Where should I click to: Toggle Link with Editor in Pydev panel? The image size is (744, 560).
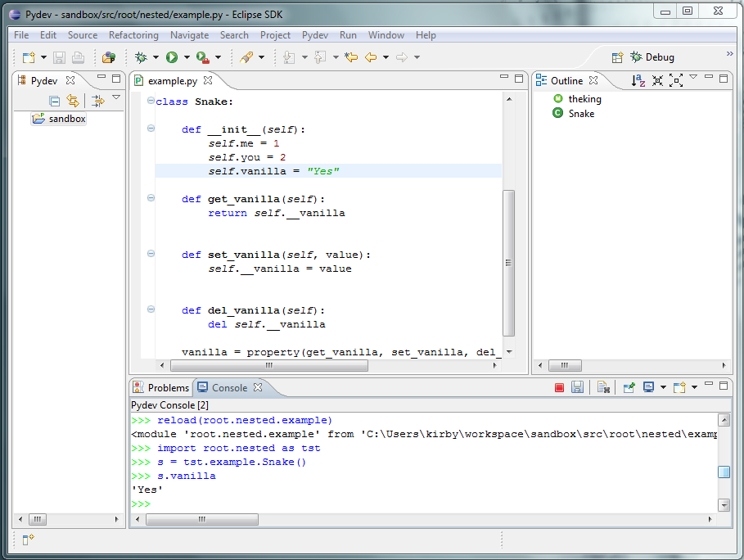tap(73, 101)
